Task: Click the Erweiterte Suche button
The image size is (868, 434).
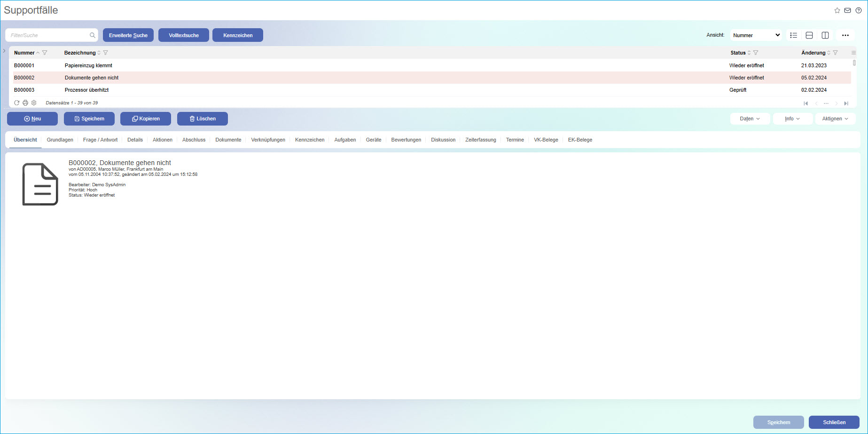Action: 128,35
